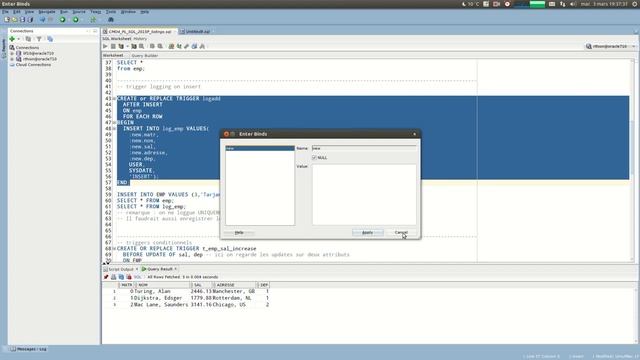Viewport: 640px width, 360px height.
Task: Untick the NULL checkbox
Action: pyautogui.click(x=314, y=158)
